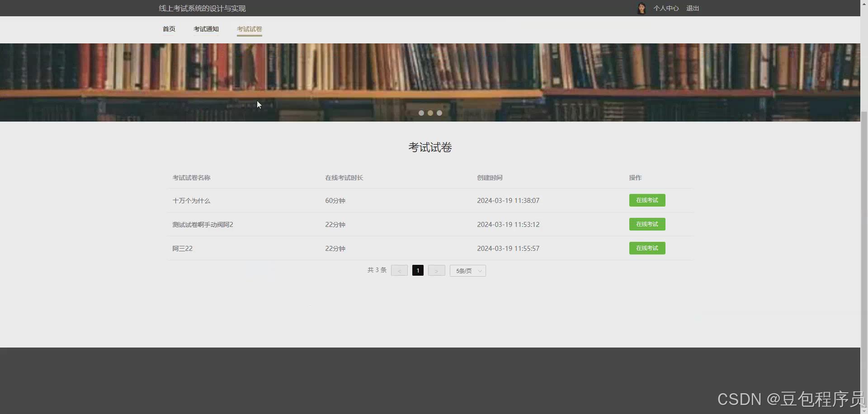Select the second carousel indicator dot
The width and height of the screenshot is (868, 414).
click(430, 113)
